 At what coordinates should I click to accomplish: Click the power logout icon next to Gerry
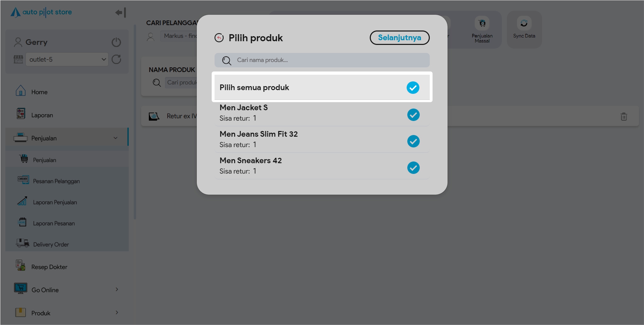pos(116,42)
